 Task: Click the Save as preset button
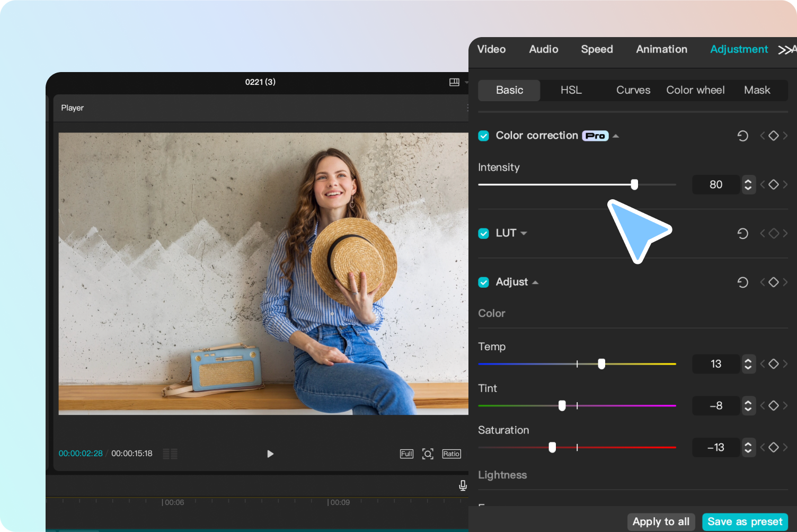(745, 521)
